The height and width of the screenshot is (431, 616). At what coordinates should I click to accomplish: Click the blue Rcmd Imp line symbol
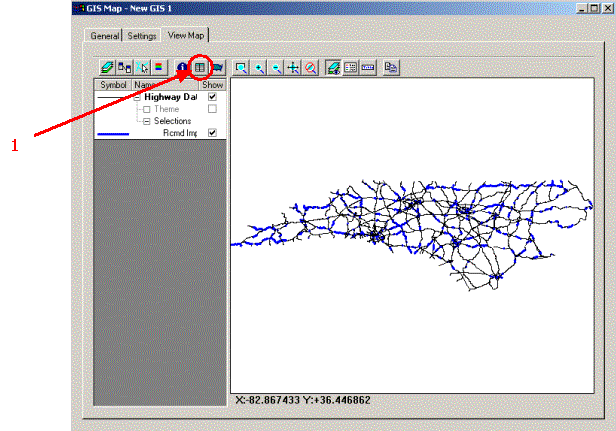click(113, 134)
